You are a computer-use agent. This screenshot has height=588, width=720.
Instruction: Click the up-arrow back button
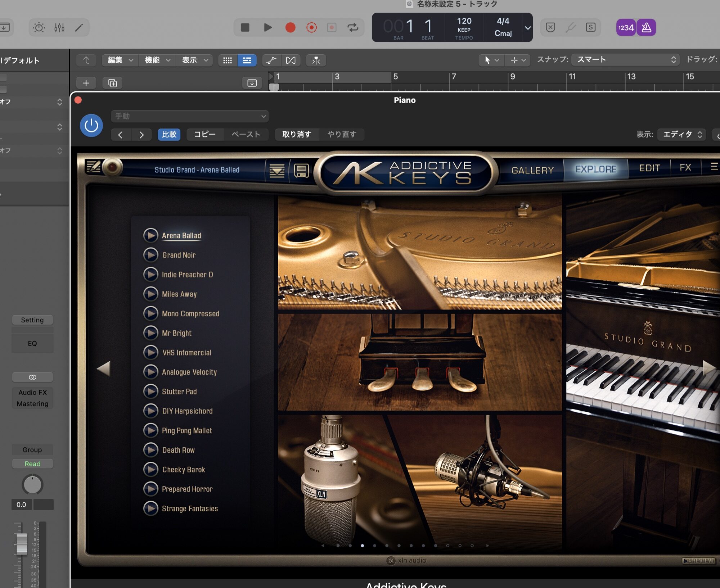pyautogui.click(x=86, y=60)
